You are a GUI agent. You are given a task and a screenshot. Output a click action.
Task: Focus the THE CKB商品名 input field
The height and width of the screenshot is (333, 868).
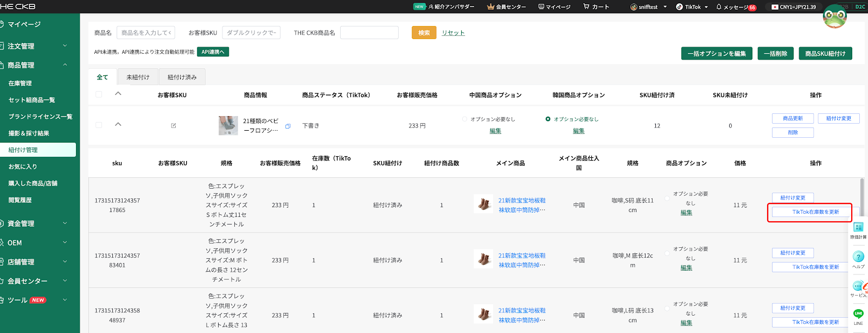click(369, 33)
